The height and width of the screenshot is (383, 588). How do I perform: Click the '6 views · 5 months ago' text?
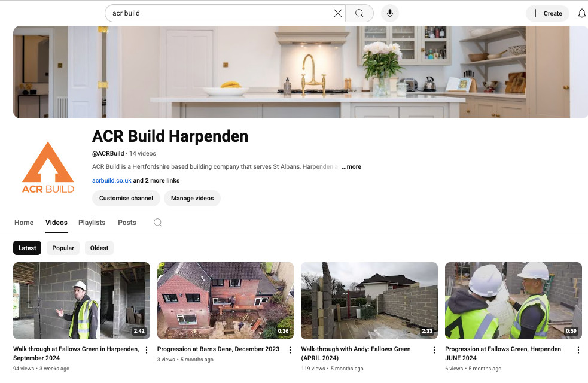[473, 369]
